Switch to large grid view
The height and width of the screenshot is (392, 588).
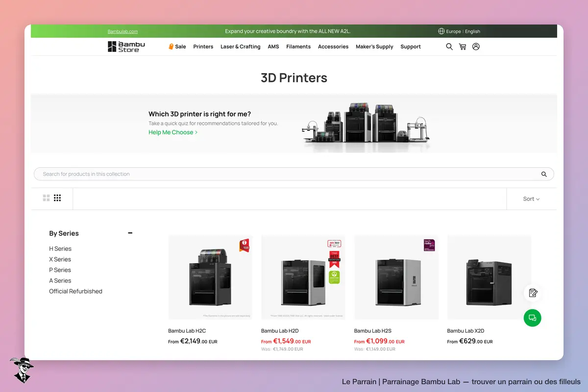(46, 198)
